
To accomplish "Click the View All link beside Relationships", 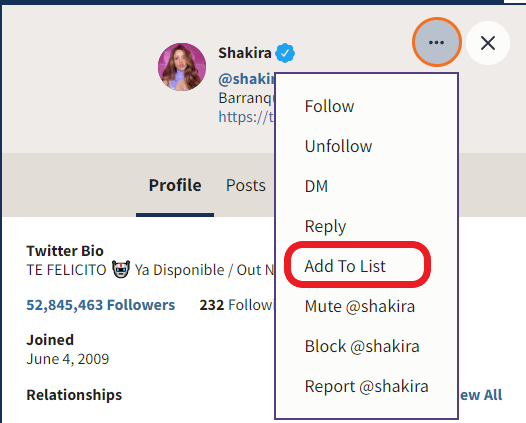I will 481,395.
